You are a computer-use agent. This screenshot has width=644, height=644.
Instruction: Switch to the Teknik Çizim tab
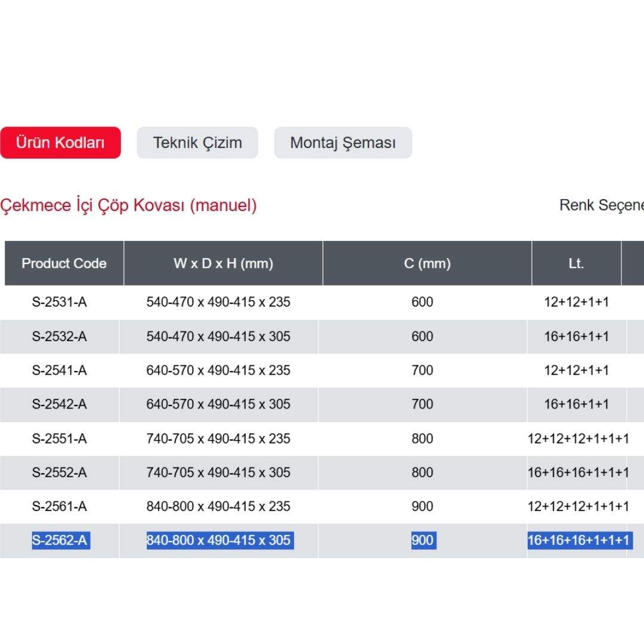197,143
